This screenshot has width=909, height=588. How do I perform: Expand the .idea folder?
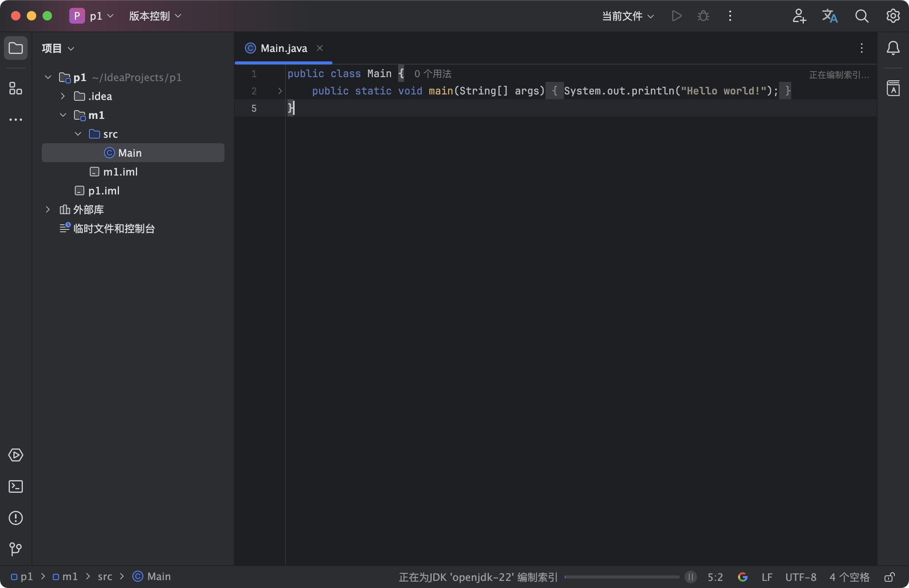tap(63, 96)
